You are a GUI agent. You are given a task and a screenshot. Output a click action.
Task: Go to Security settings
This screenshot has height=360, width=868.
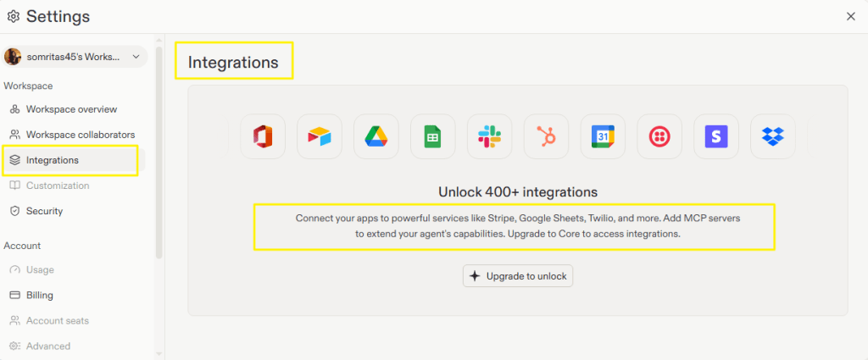coord(73,211)
